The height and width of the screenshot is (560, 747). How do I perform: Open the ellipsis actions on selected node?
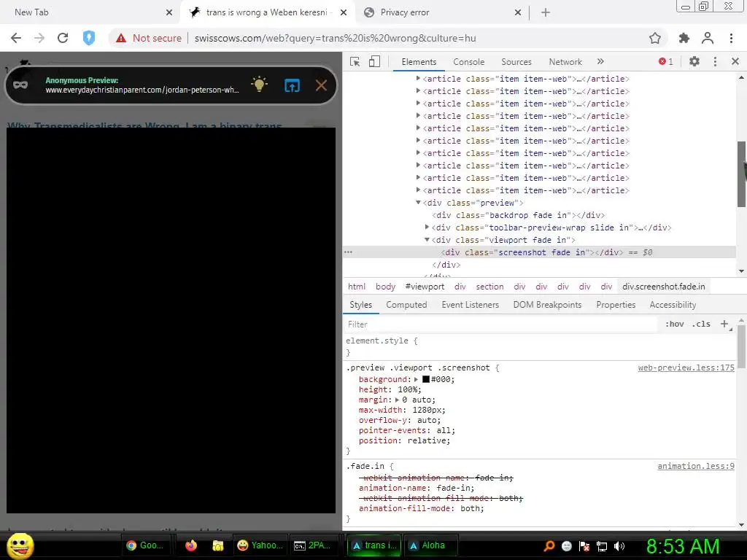pyautogui.click(x=348, y=252)
